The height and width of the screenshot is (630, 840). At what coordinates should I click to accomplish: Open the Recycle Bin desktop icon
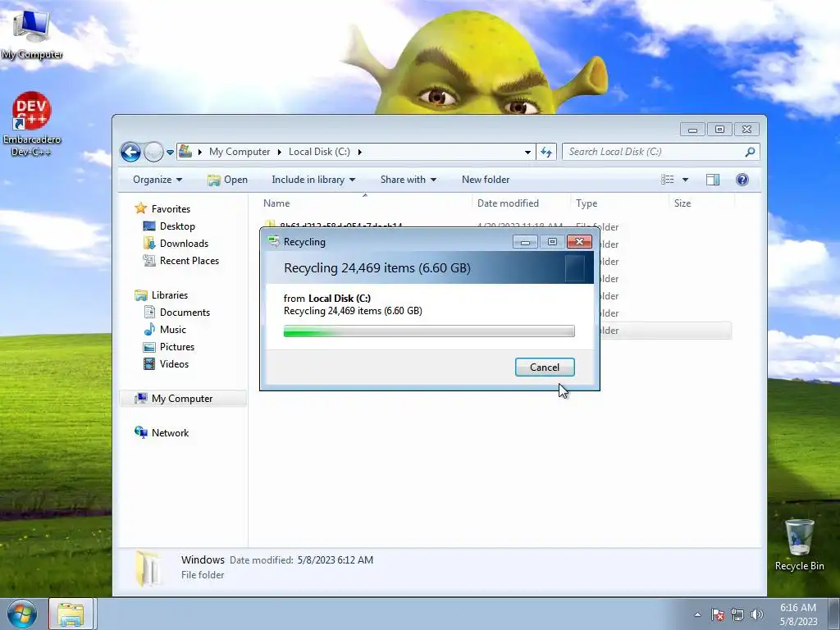click(x=799, y=545)
